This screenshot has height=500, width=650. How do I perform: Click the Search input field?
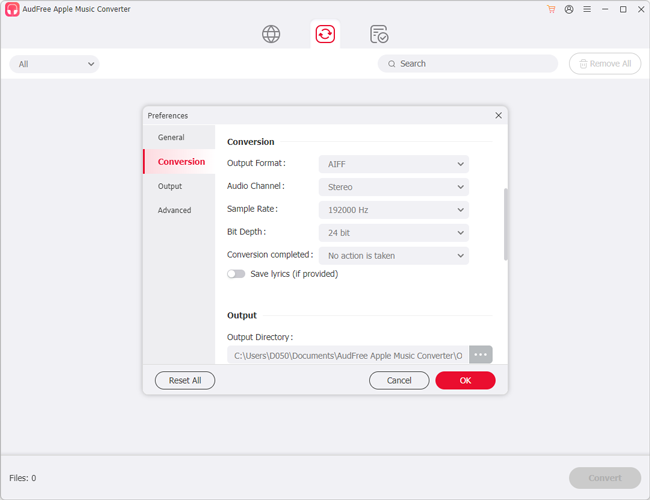click(468, 64)
